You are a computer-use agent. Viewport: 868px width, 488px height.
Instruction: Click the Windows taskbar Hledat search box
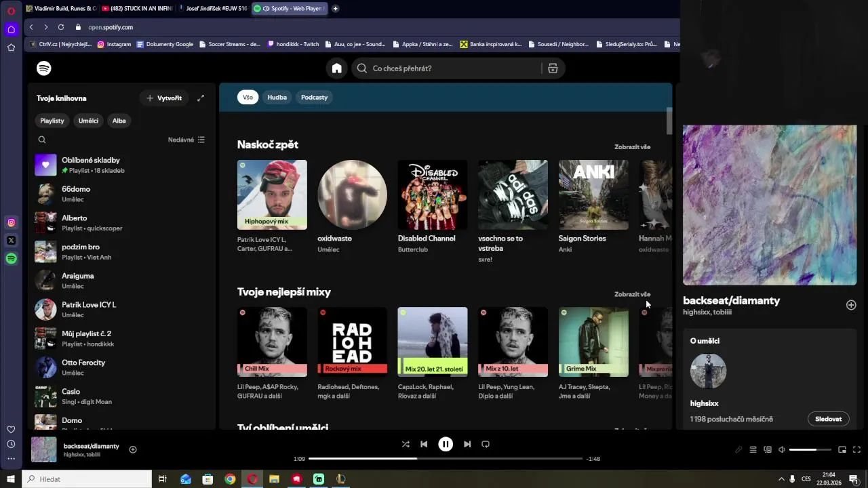point(87,479)
